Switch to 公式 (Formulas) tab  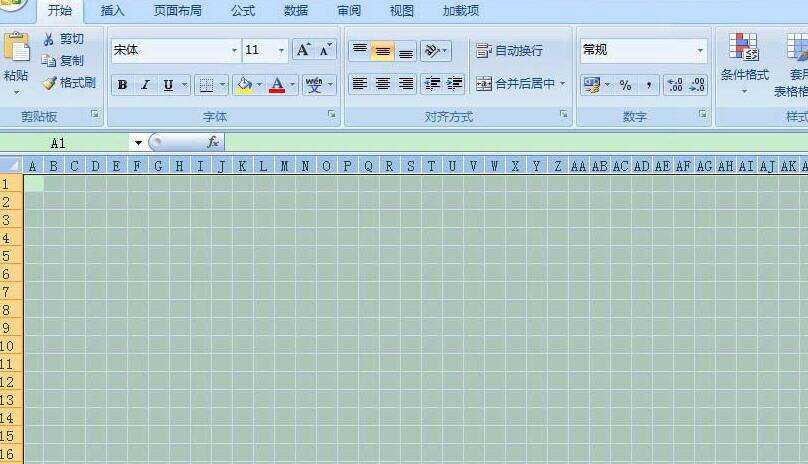243,10
